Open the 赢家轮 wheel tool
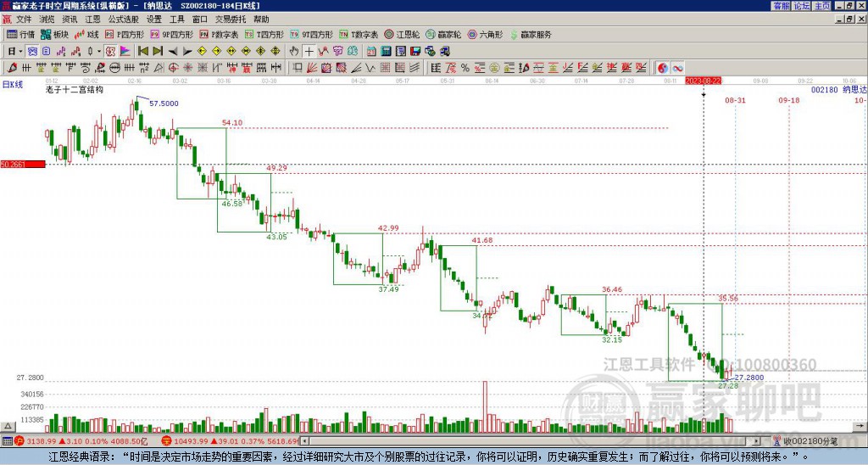The height and width of the screenshot is (465, 868). pos(443,34)
